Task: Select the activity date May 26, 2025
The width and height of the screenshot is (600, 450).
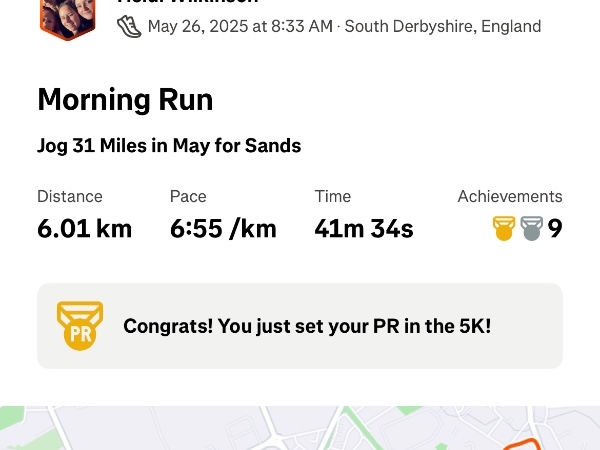Action: pyautogui.click(x=240, y=27)
